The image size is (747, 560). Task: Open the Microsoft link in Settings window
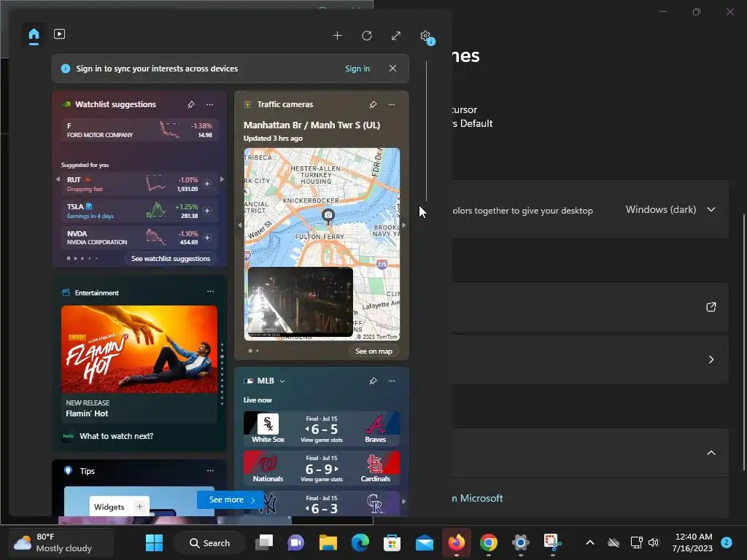click(x=477, y=498)
